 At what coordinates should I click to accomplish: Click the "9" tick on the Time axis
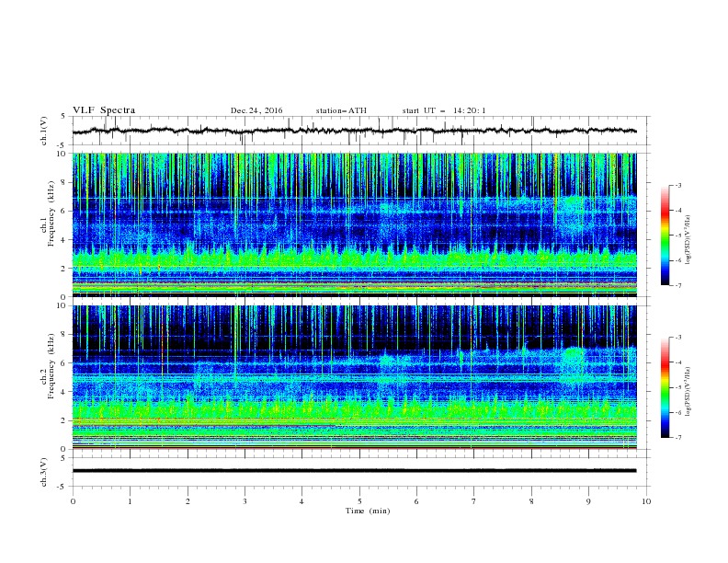pyautogui.click(x=588, y=501)
